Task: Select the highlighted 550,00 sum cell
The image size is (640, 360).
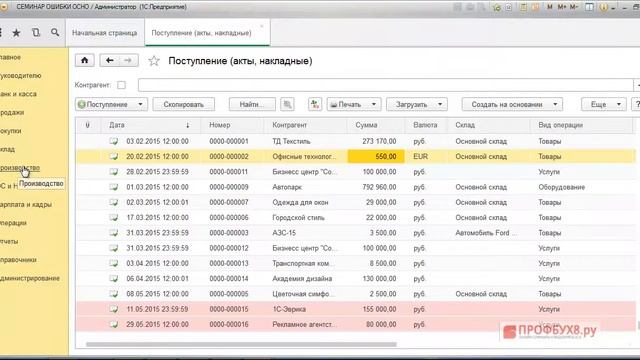Action: [x=376, y=157]
